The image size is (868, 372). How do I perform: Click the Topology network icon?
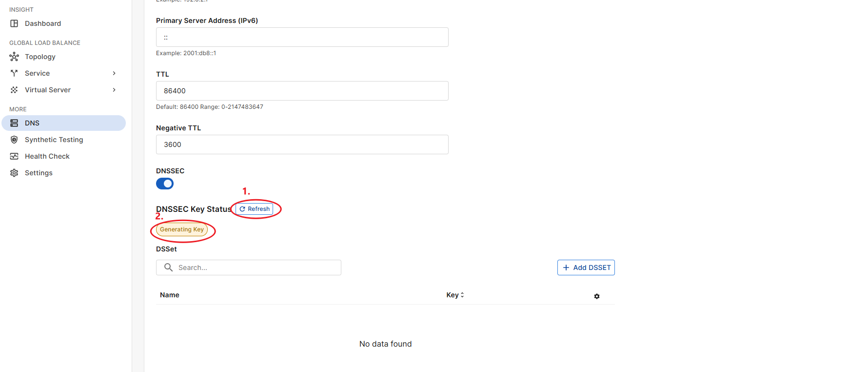pos(14,57)
